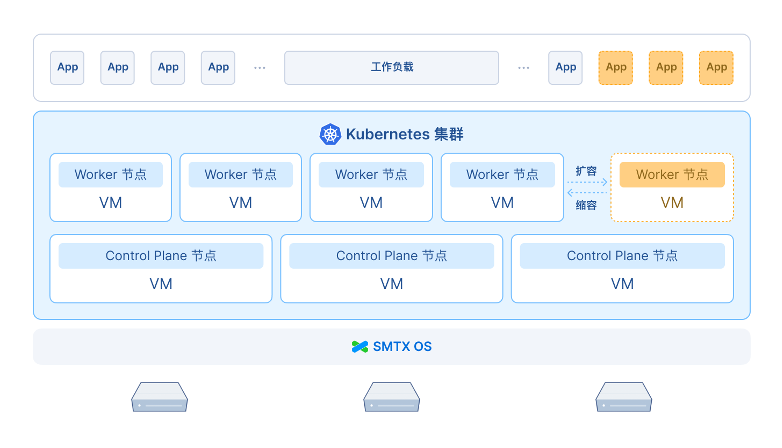This screenshot has height=448, width=782.
Task: Click the ellipsis just before 工作负载
Action: point(260,68)
